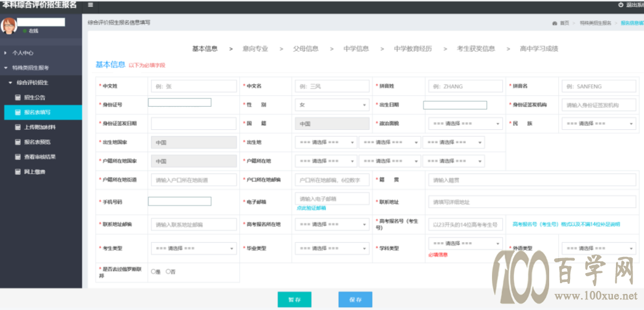Click the logout power icon
This screenshot has height=310, width=644.
(621, 5)
